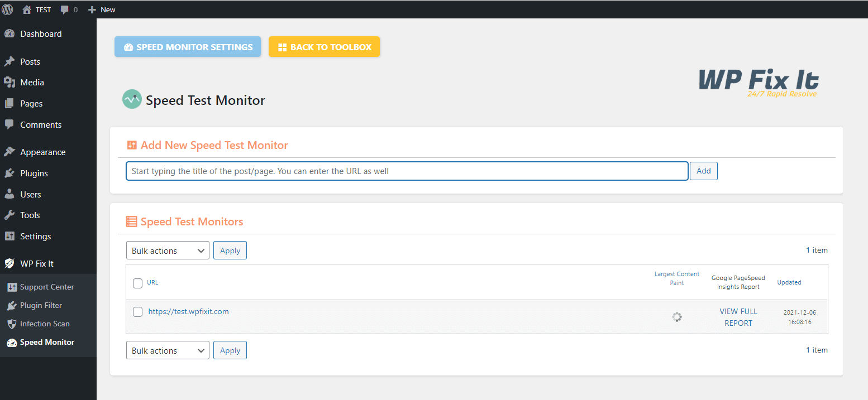The height and width of the screenshot is (400, 868).
Task: Check the box for https://test.wpfixit.com row
Action: point(137,312)
